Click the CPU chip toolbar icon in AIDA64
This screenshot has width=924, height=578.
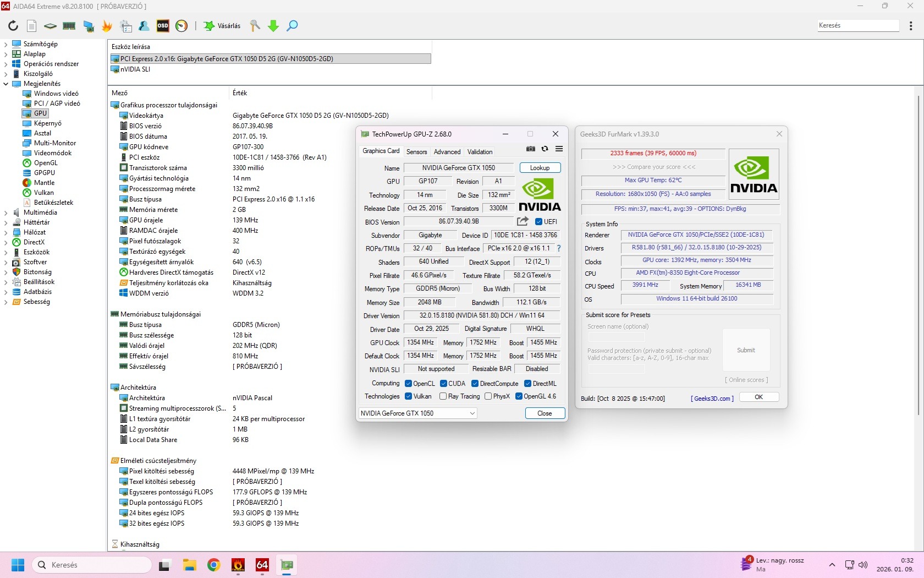click(x=51, y=26)
